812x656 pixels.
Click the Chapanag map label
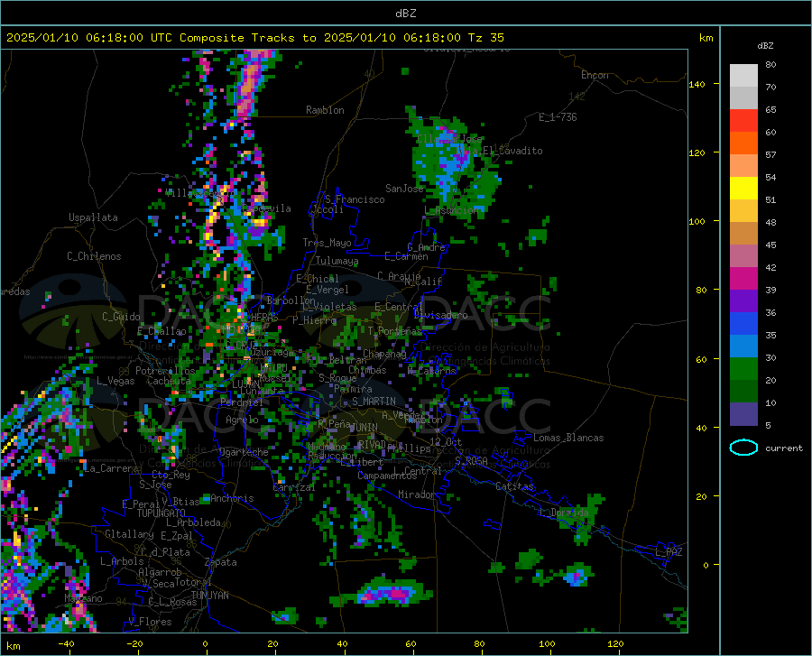384,354
